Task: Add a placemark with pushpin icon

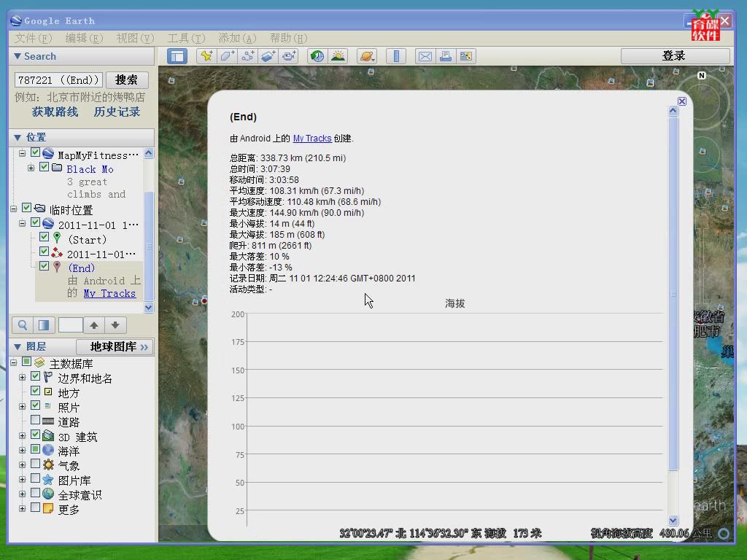Action: click(206, 56)
